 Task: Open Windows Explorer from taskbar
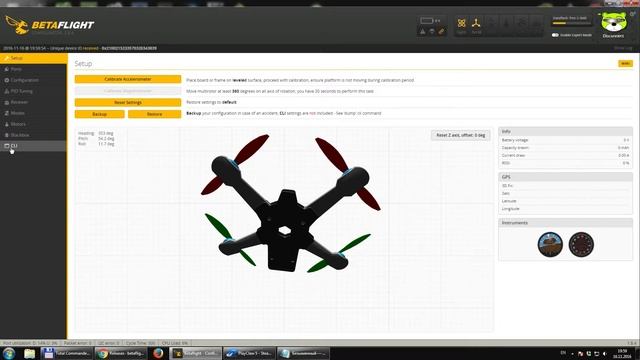pyautogui.click(x=29, y=353)
